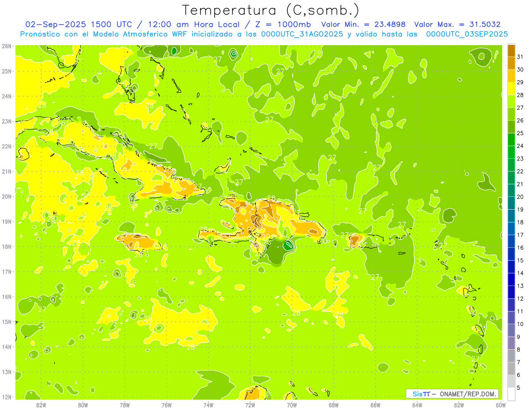
Task: Pick the white segment below 5 on color bar
Action: (511, 394)
